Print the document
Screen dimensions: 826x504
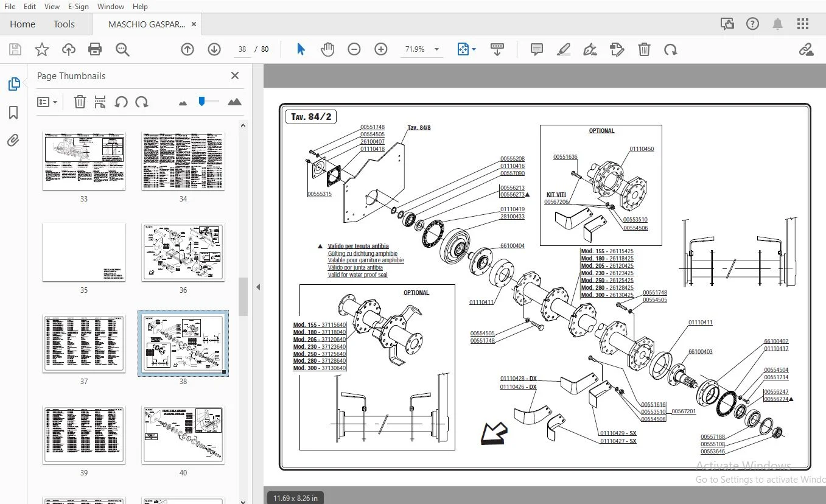[x=95, y=49]
